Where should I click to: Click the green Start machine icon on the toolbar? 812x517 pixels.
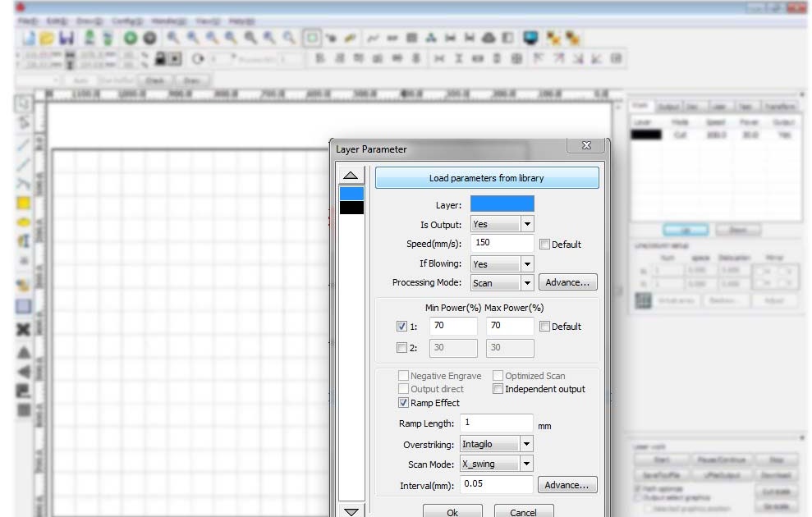click(x=131, y=38)
